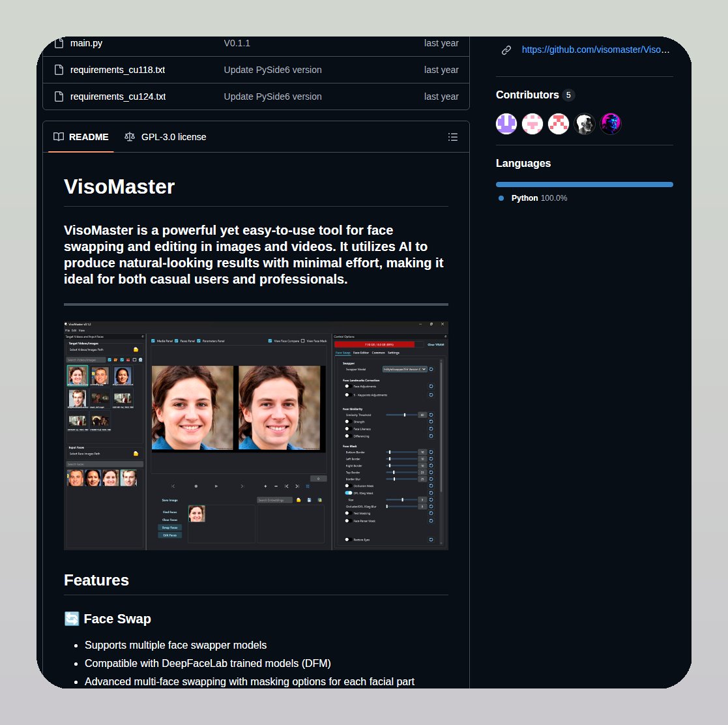
Task: Click the Python 100.0% language link
Action: 539,198
